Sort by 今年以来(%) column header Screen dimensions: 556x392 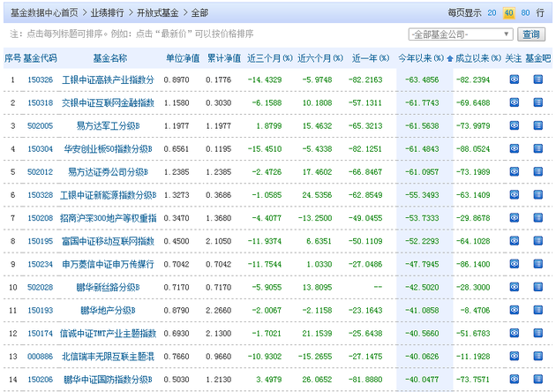(x=421, y=57)
